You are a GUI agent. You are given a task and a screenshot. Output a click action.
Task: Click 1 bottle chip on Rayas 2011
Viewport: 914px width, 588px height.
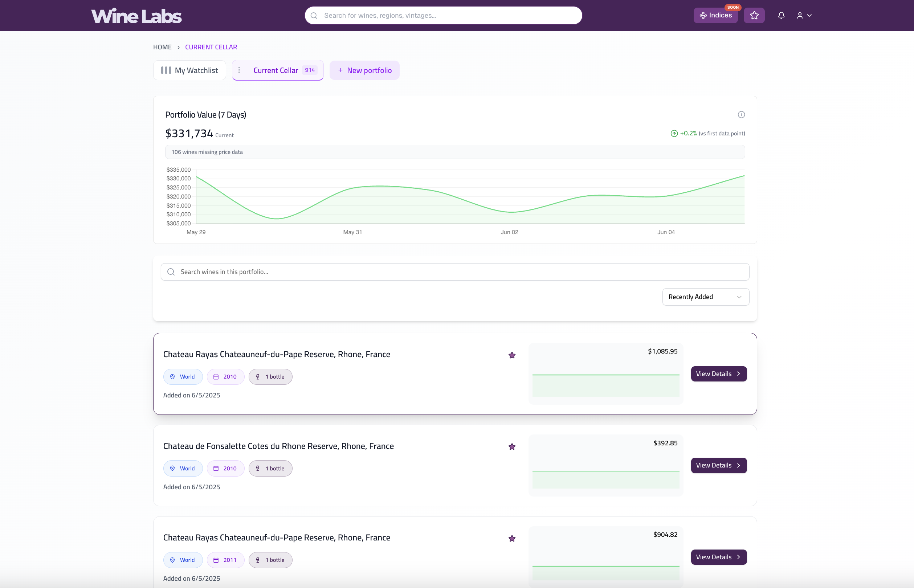coord(270,560)
